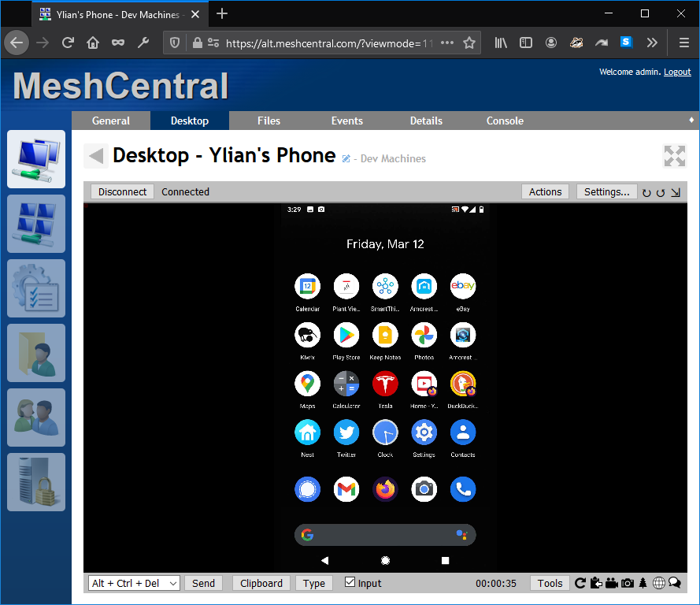
Task: Open Google Maps app on phone
Action: 308,384
